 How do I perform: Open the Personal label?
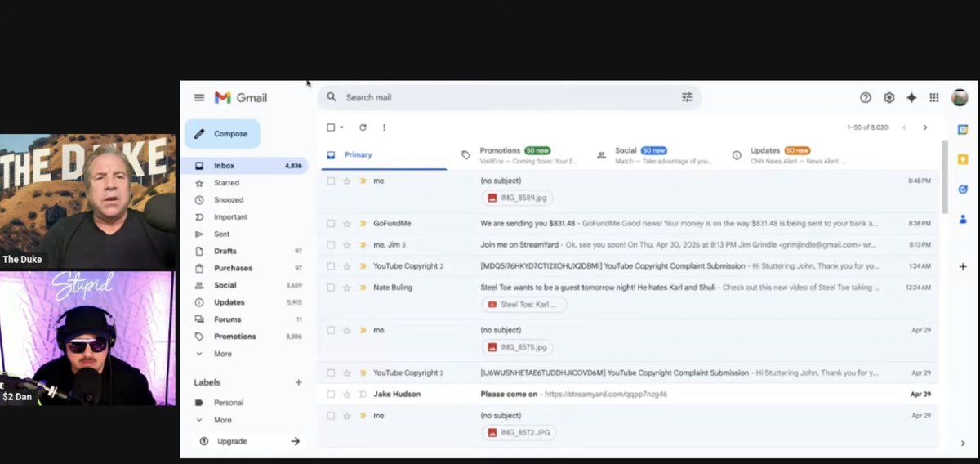coord(229,403)
